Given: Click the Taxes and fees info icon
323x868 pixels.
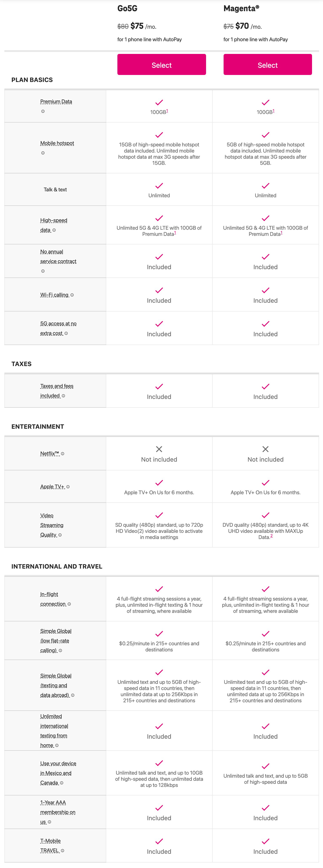Looking at the screenshot, I should [63, 396].
